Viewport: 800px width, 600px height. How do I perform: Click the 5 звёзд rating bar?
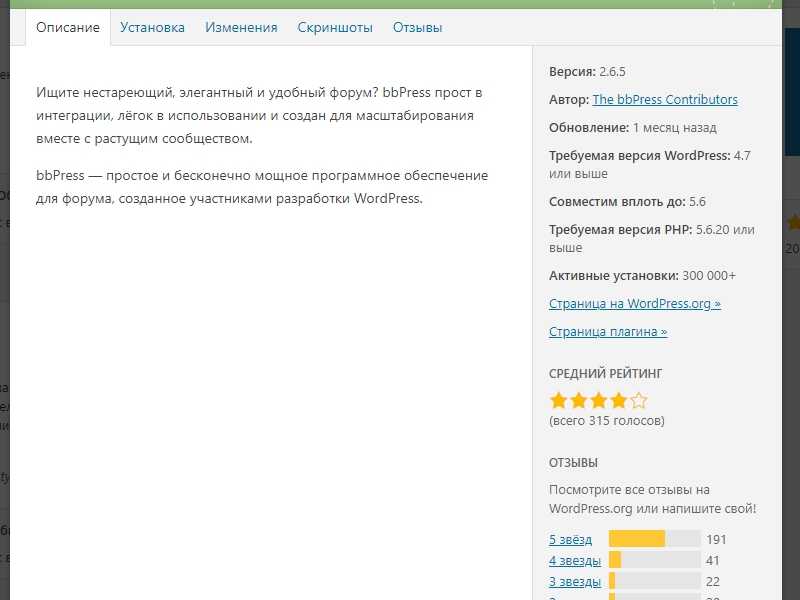point(655,539)
